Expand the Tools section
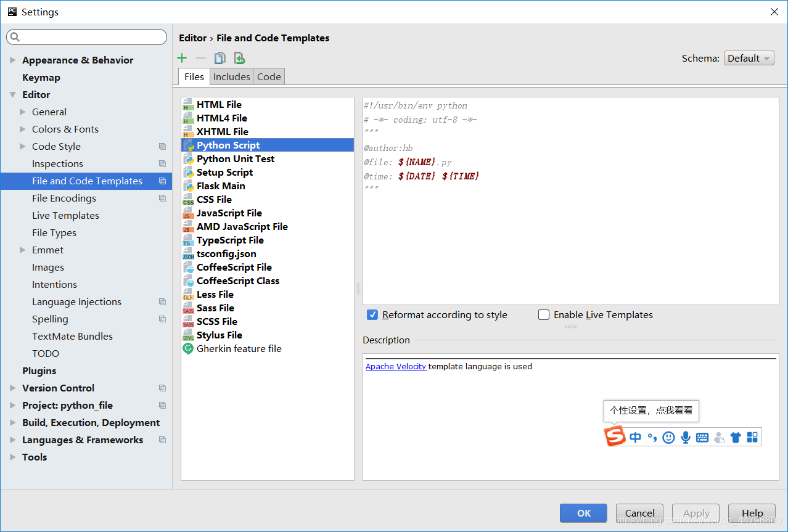This screenshot has height=532, width=788. click(x=13, y=457)
